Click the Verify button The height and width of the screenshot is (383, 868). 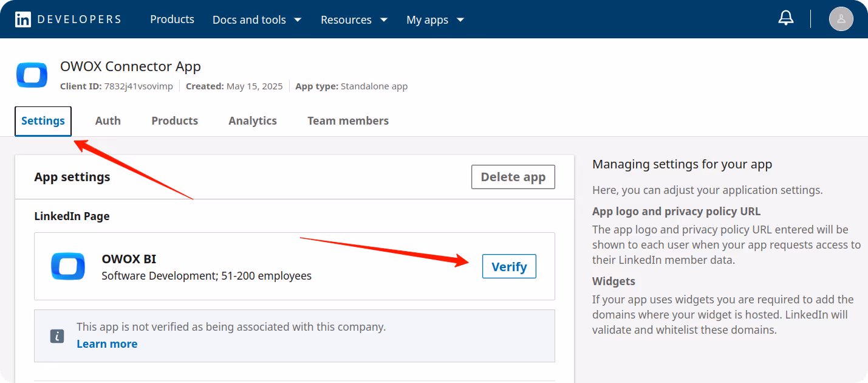click(509, 266)
